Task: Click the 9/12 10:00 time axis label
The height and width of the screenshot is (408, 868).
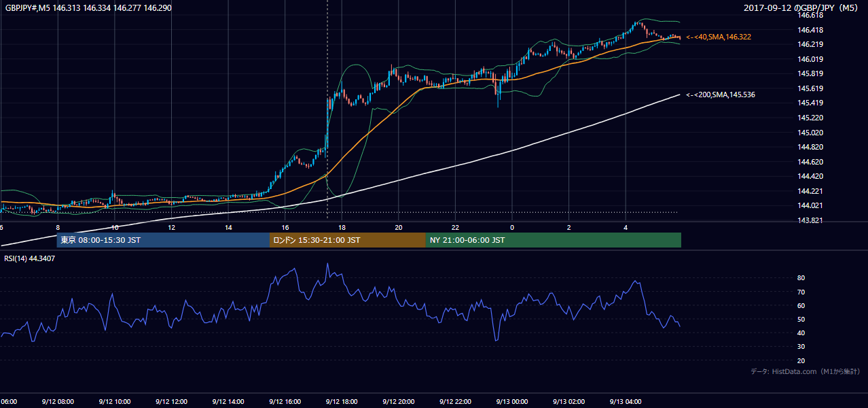Action: (115, 402)
